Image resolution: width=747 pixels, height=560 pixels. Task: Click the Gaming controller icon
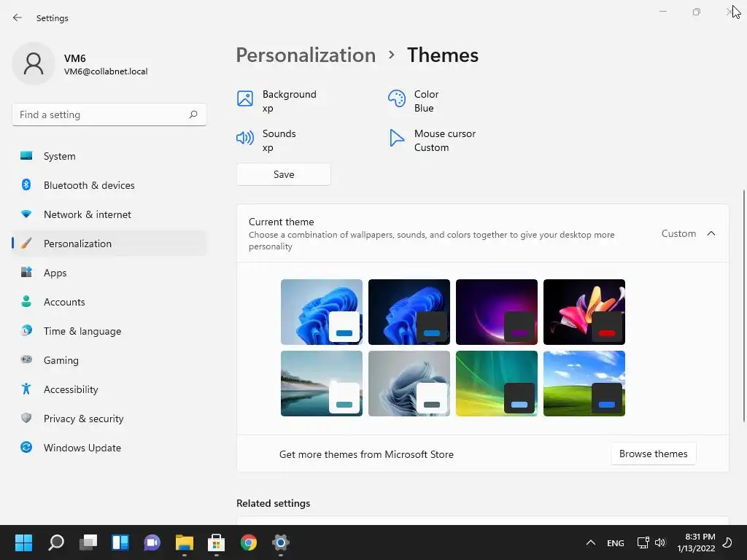pyautogui.click(x=26, y=359)
